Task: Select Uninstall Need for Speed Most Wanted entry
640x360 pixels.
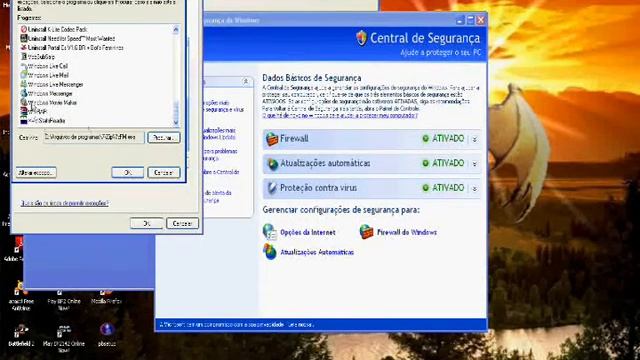Action: [68, 38]
